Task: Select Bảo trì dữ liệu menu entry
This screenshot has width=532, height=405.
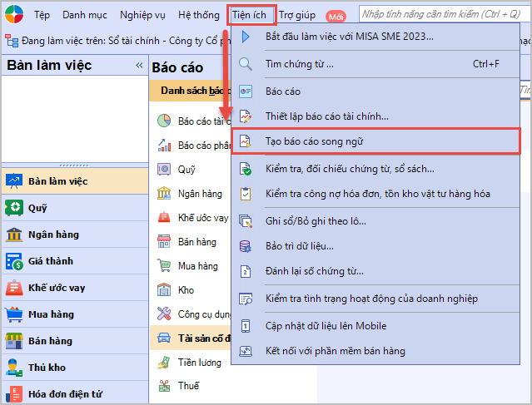Action: 300,246
